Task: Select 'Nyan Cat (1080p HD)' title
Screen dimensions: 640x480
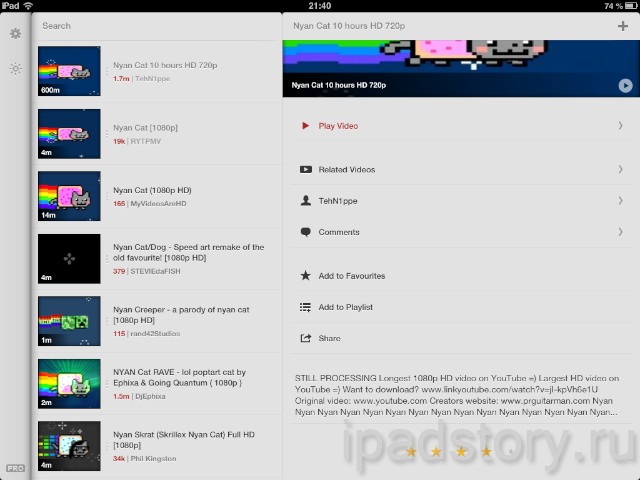Action: [x=152, y=190]
